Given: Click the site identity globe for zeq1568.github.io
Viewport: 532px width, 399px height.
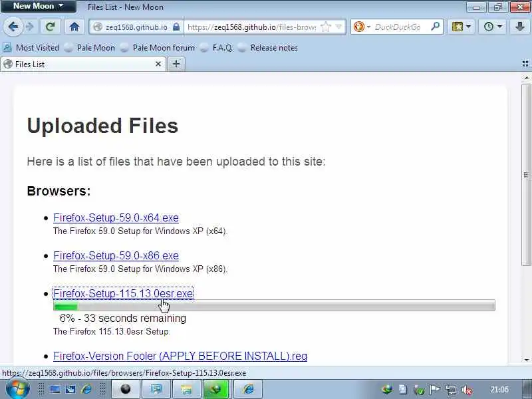Looking at the screenshot, I should point(98,27).
